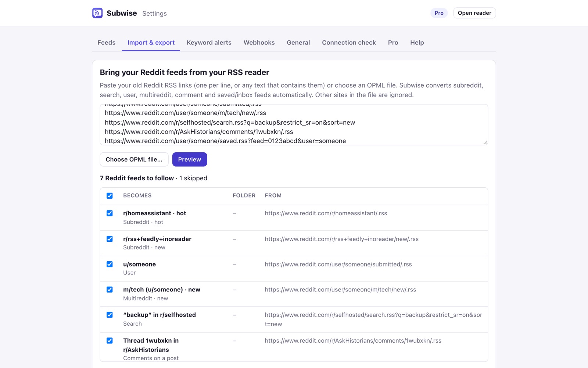Click the user/someone/submitted source URL
588x368 pixels.
coord(338,265)
